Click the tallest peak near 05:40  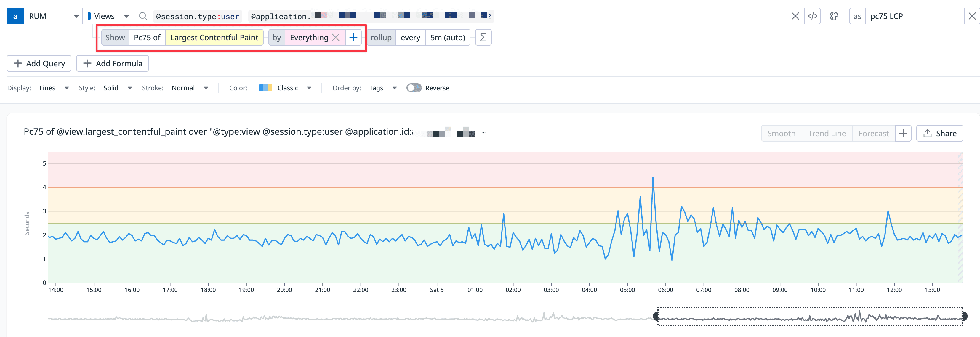click(653, 178)
